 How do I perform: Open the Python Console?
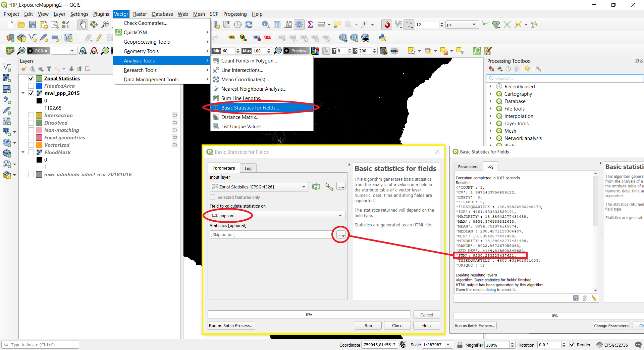[x=382, y=38]
